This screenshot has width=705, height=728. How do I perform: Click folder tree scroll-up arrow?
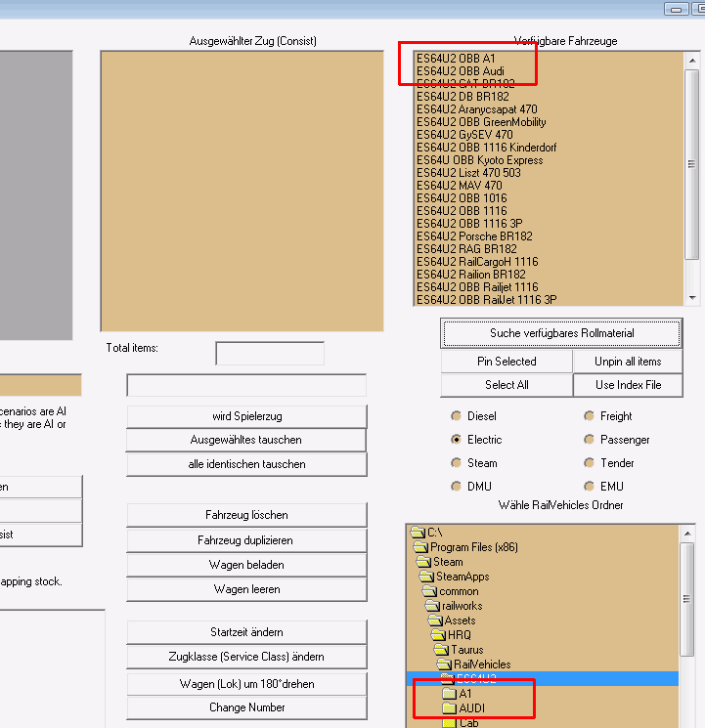coord(686,534)
